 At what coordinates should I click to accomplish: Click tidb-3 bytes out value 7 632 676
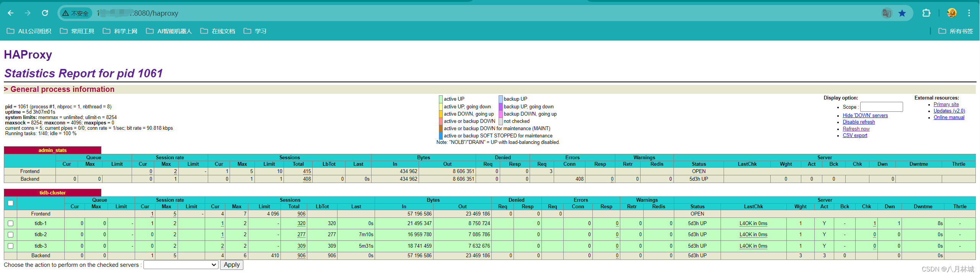click(479, 246)
